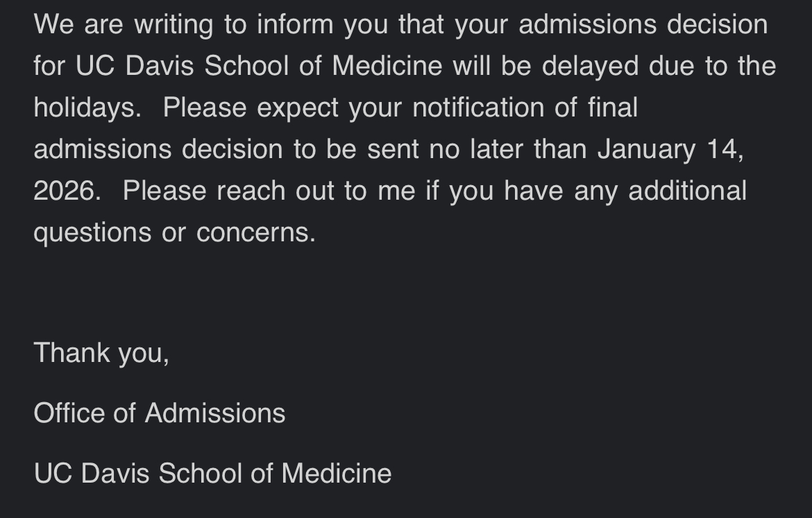This screenshot has width=812, height=518.
Task: Click the word "holidays" in the email
Action: point(83,107)
